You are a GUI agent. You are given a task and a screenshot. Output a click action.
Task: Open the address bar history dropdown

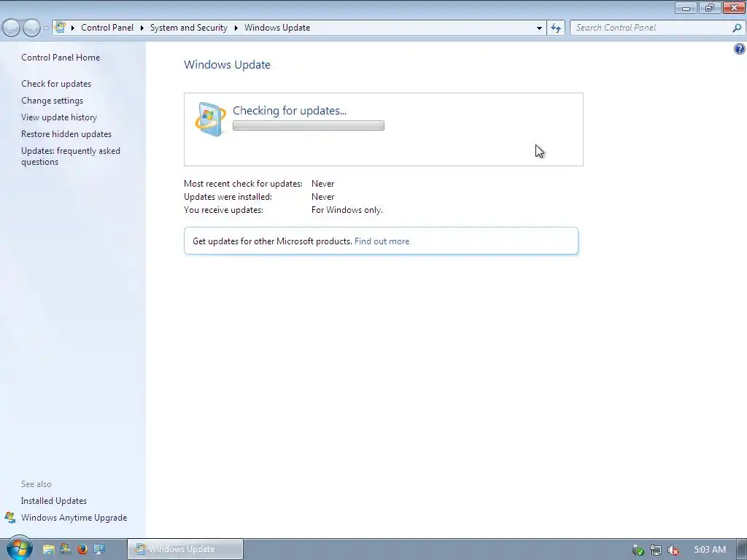tap(539, 28)
